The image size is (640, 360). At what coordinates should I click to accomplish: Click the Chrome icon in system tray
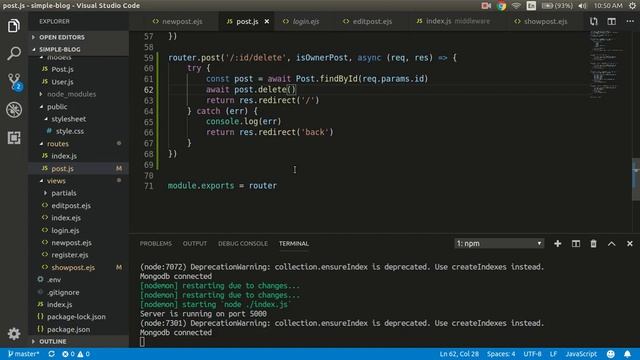[501, 6]
